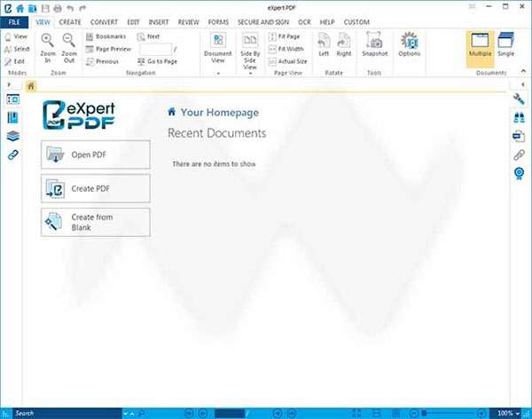This screenshot has height=419, width=532.
Task: Open wrench tools panel on right sidebar
Action: tap(519, 99)
